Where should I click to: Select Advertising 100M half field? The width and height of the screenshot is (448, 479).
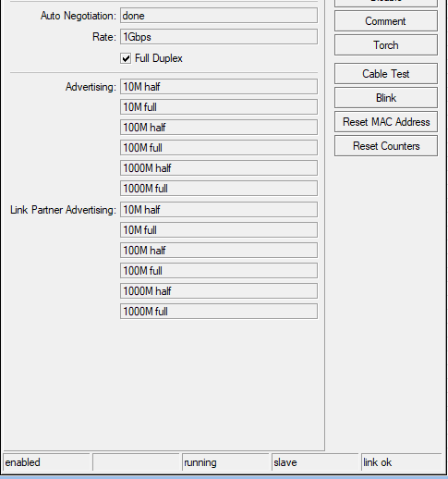(219, 128)
